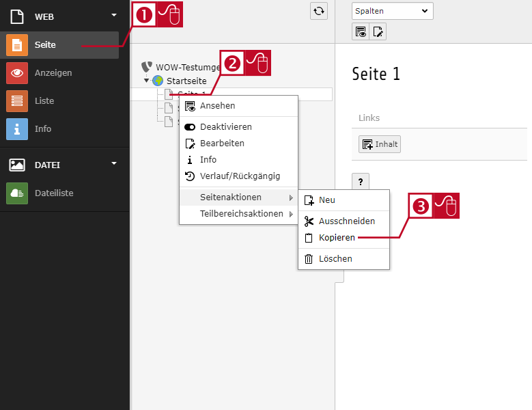532x410 pixels.
Task: Open the Info module in sidebar
Action: pos(59,129)
